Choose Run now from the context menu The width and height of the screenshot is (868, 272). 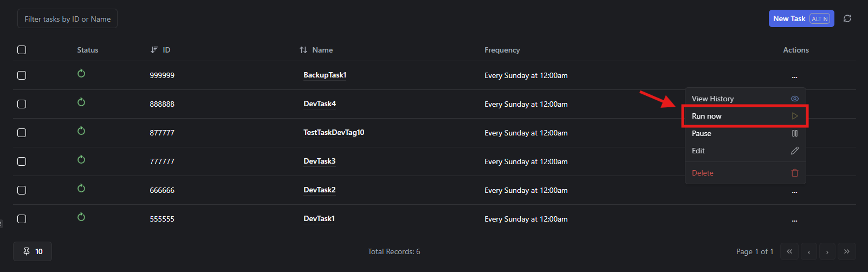(x=745, y=116)
